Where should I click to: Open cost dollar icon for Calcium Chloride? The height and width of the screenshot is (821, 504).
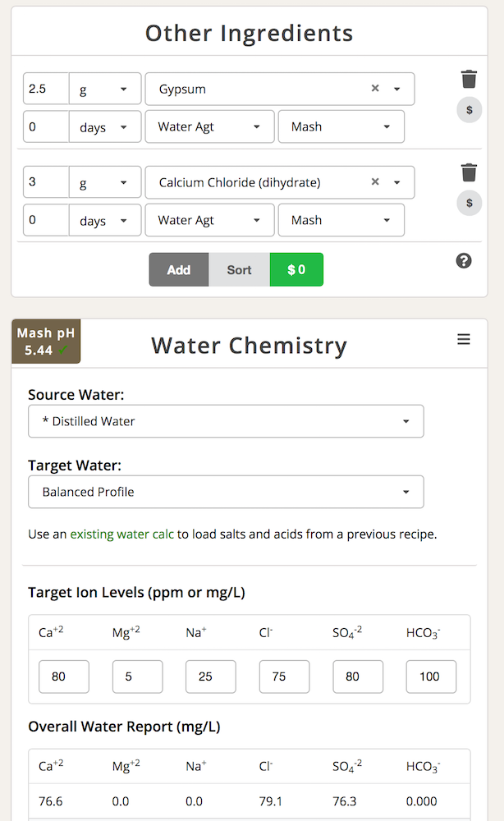(x=470, y=203)
